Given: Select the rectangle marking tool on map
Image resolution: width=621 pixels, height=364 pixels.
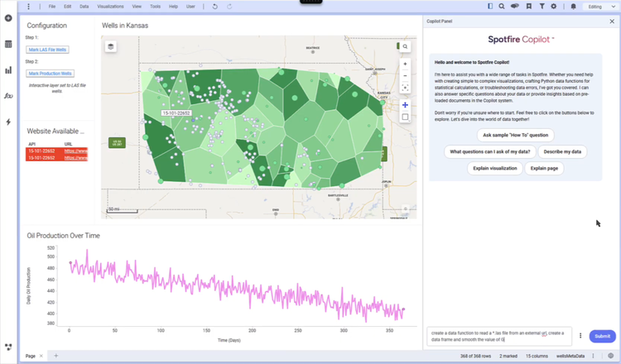Looking at the screenshot, I should click(405, 117).
